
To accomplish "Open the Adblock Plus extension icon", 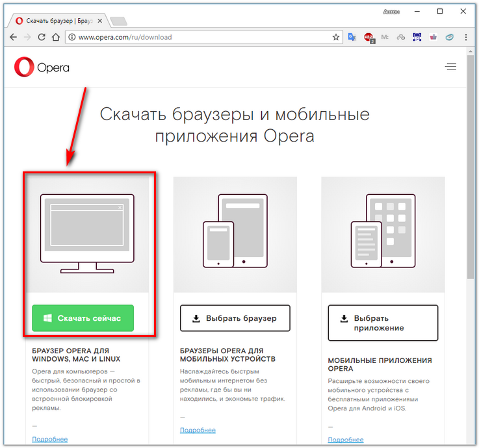I will (369, 38).
